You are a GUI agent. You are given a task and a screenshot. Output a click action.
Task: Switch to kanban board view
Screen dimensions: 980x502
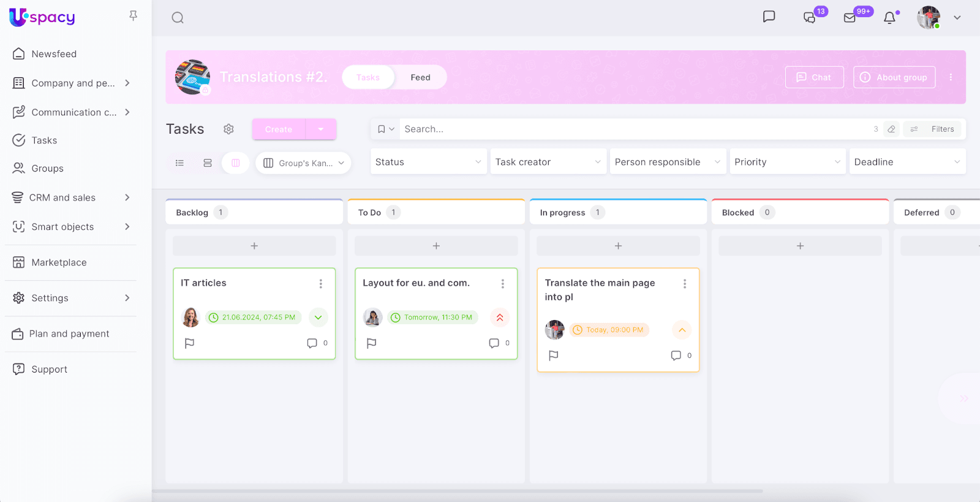point(236,163)
